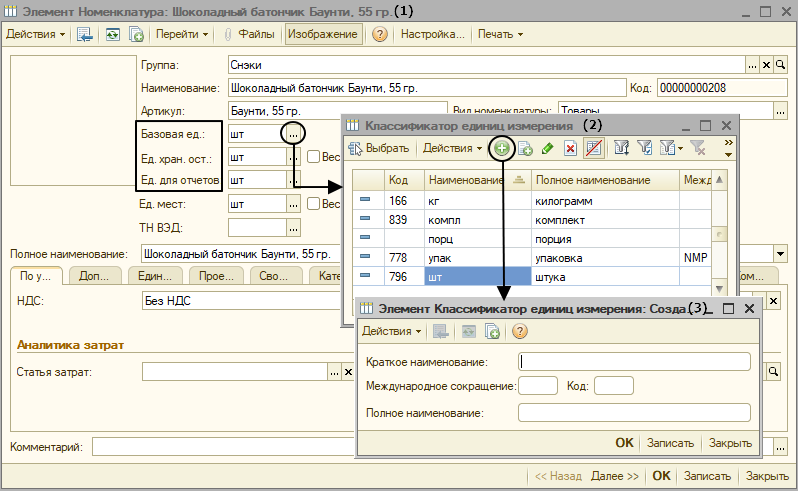
Task: Click Классификатор list scrollbar up arrow
Action: [x=719, y=180]
